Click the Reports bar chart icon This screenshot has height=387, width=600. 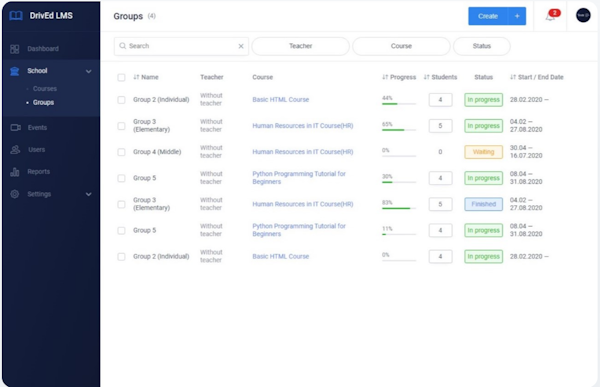click(15, 172)
